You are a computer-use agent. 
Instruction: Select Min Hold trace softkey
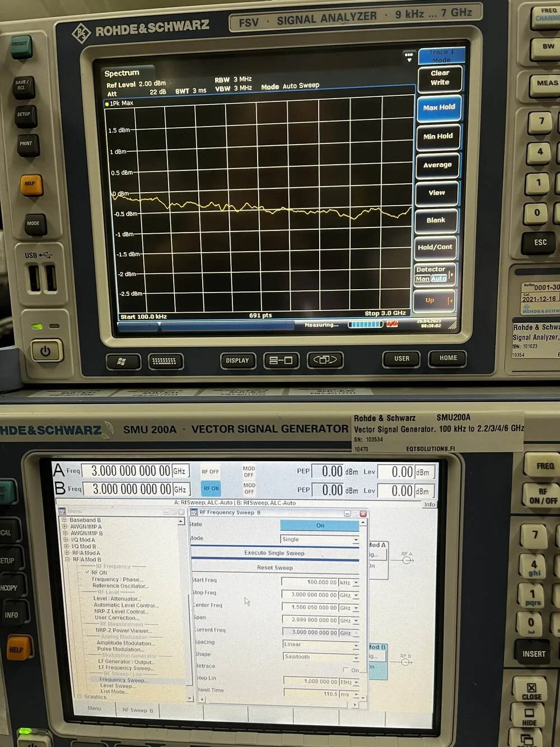(438, 136)
